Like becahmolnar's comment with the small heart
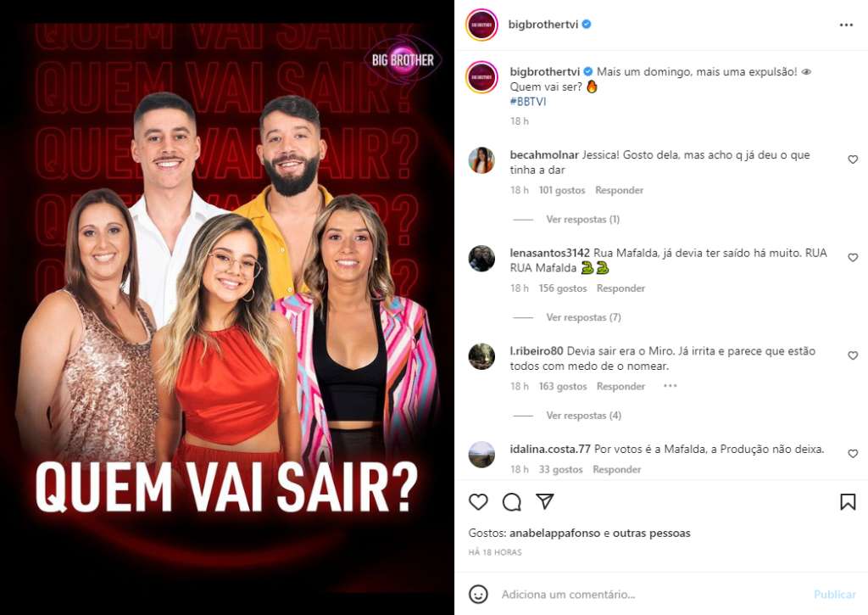Image resolution: width=868 pixels, height=615 pixels. click(853, 159)
